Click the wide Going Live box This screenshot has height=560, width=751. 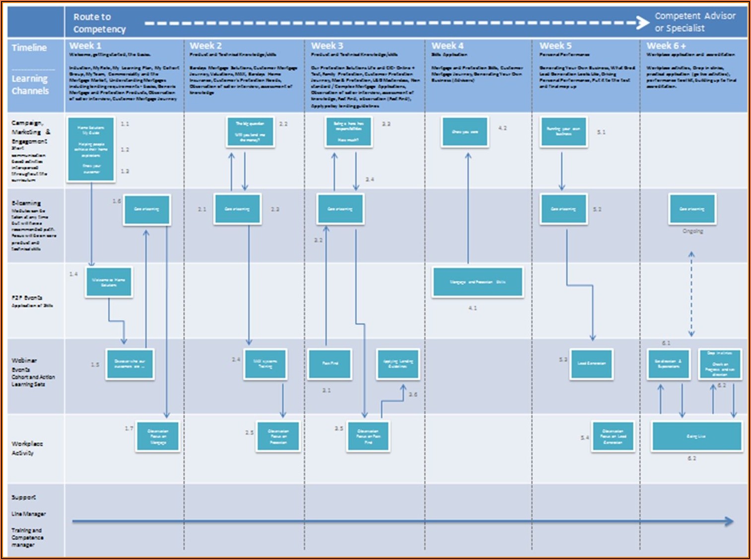(696, 436)
